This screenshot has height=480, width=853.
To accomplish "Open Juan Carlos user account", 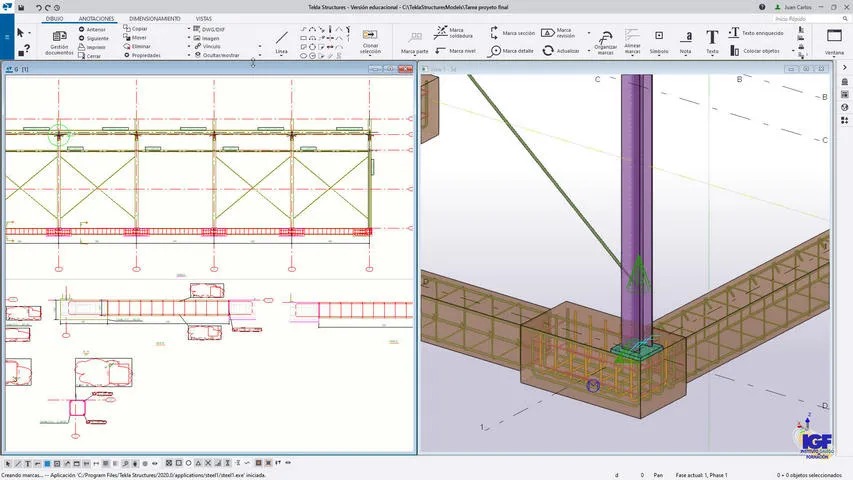I will pos(793,7).
